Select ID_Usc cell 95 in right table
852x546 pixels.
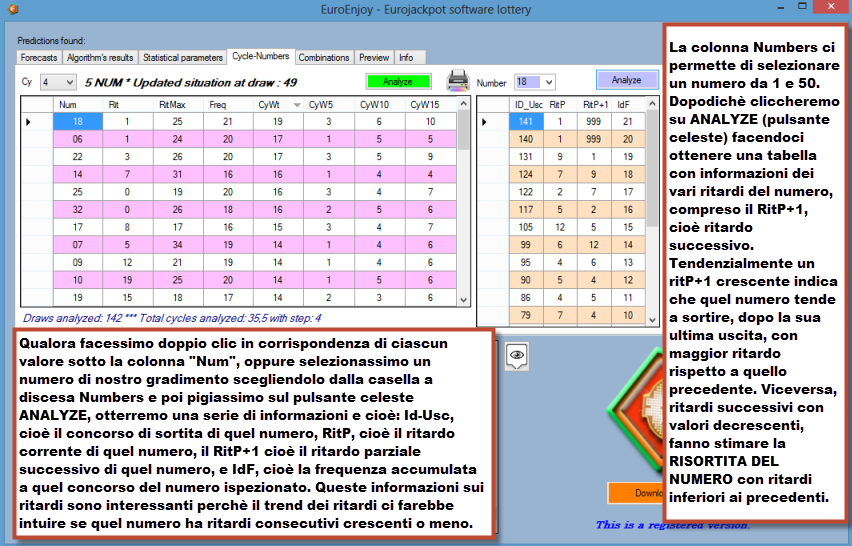(526, 262)
